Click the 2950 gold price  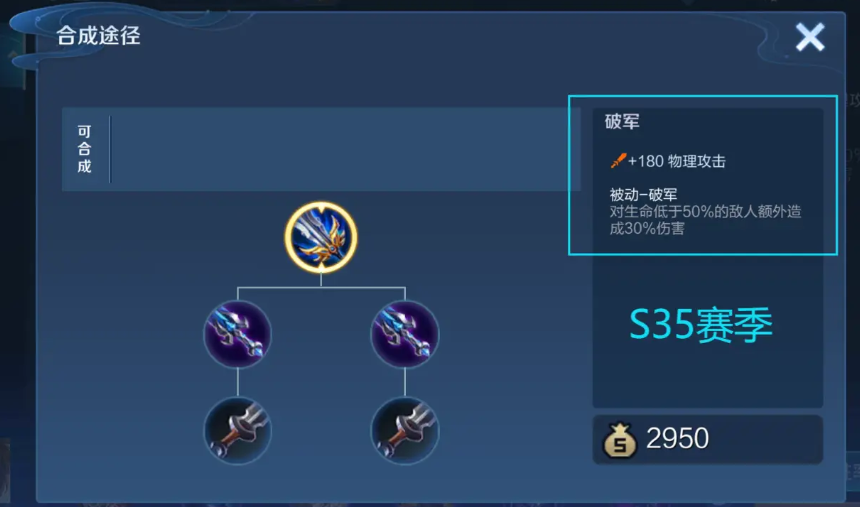(x=677, y=438)
